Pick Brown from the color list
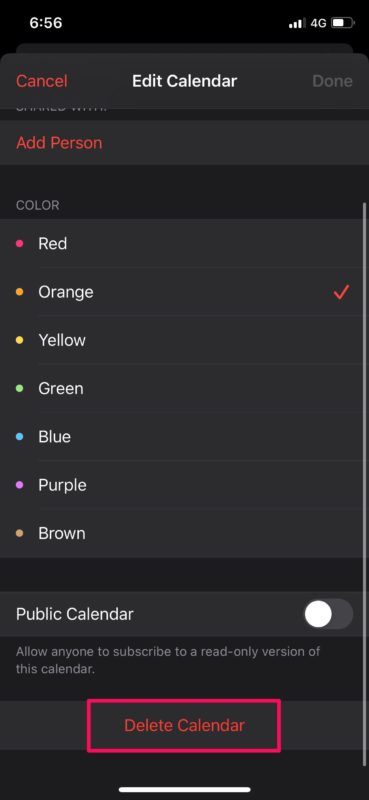 point(184,533)
